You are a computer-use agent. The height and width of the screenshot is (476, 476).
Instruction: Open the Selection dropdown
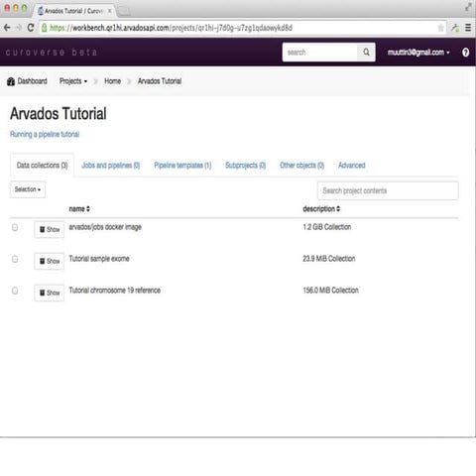point(28,189)
